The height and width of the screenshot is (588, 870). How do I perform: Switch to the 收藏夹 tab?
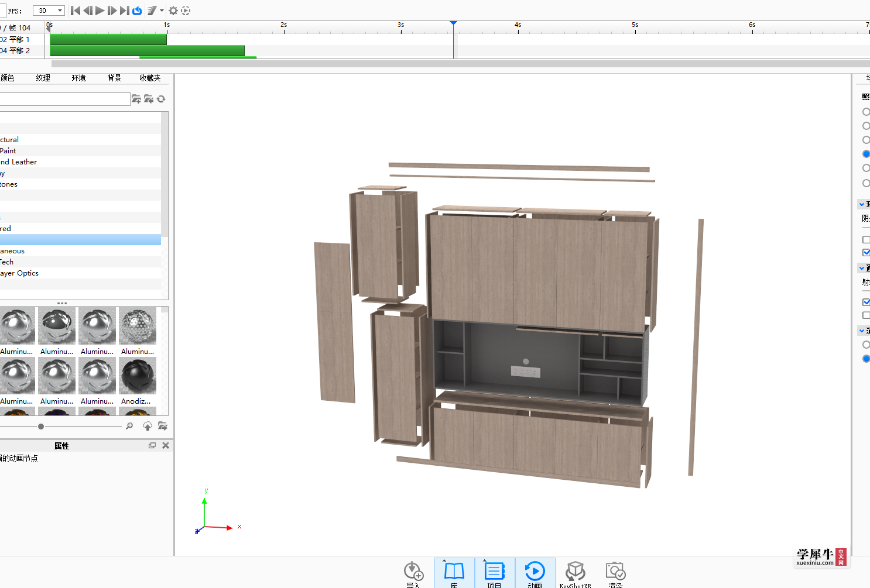coord(150,78)
